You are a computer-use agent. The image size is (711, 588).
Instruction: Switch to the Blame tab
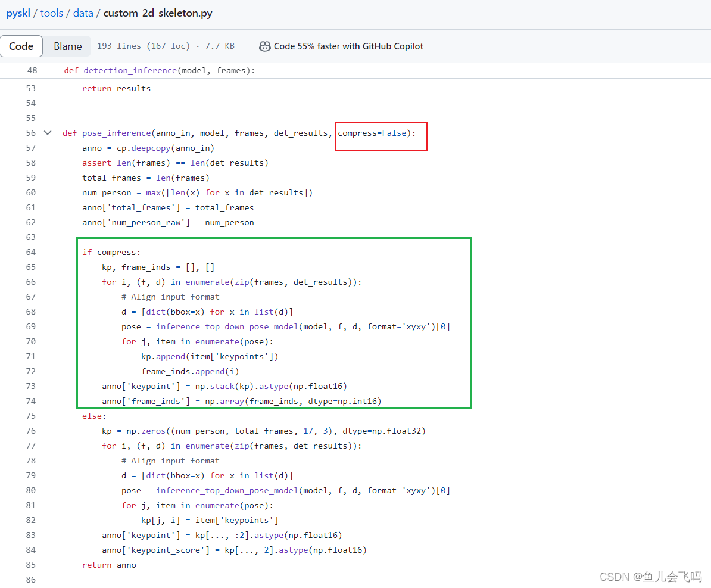point(67,46)
